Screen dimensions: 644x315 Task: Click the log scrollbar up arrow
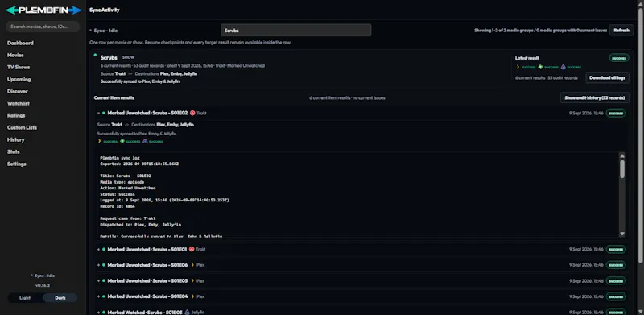[622, 155]
